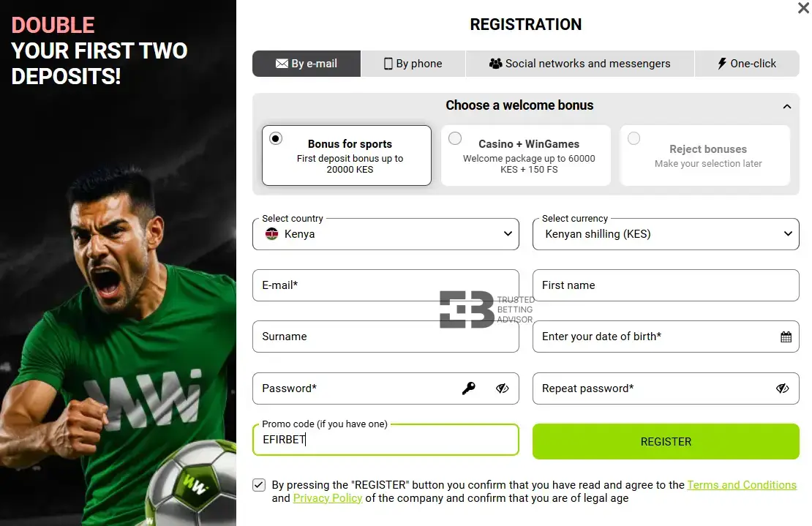Select the Casino + WinGames bonus option

526,155
